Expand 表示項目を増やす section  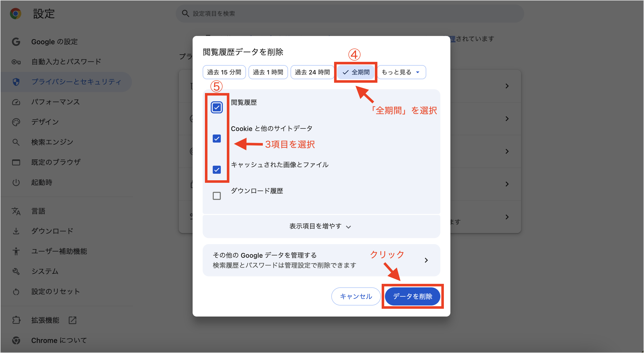[321, 226]
